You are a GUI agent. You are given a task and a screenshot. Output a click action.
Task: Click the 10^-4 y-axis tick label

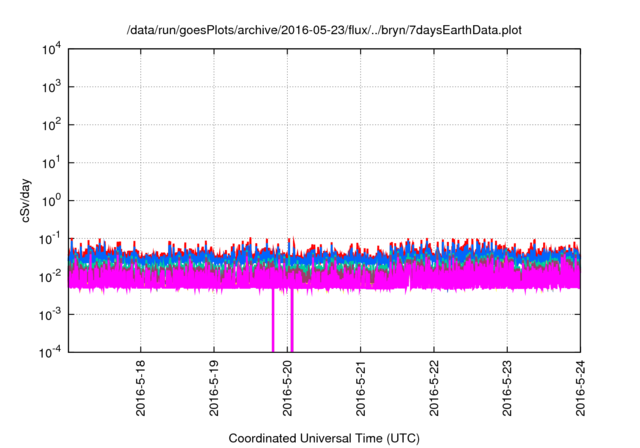[x=50, y=350]
